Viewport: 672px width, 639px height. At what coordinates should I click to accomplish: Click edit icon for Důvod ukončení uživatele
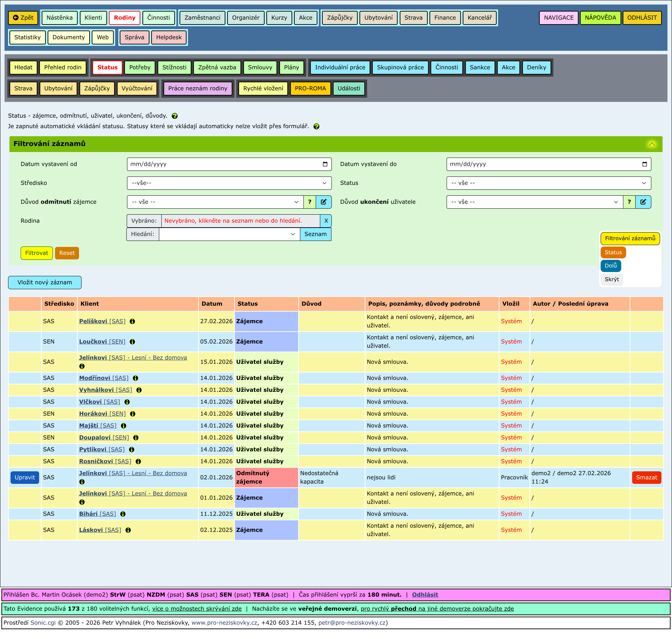point(643,202)
